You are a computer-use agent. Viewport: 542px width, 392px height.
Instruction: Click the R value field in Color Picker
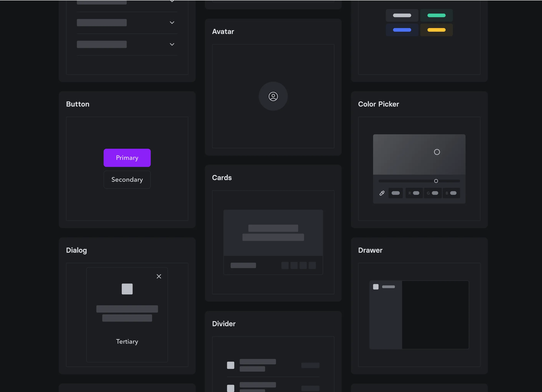click(x=414, y=193)
